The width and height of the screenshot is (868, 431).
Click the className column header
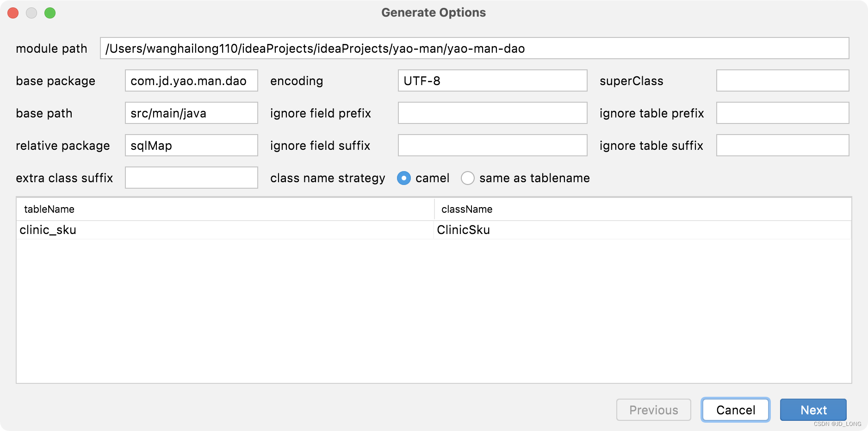pos(643,209)
